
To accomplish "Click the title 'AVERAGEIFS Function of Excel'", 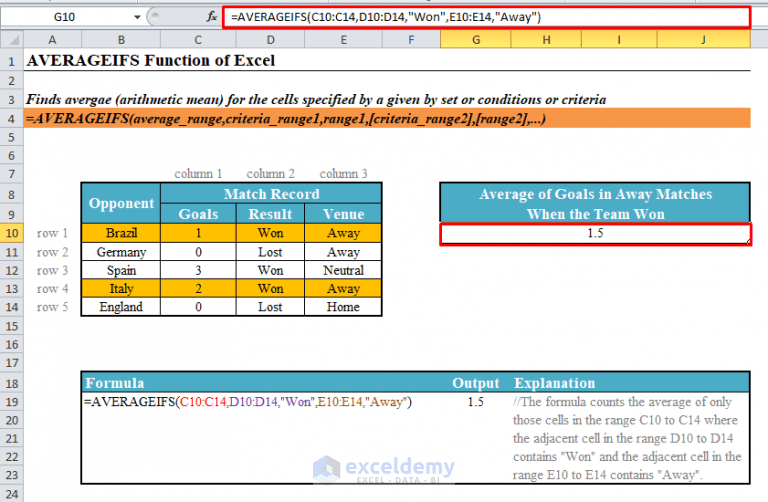I will tap(151, 61).
